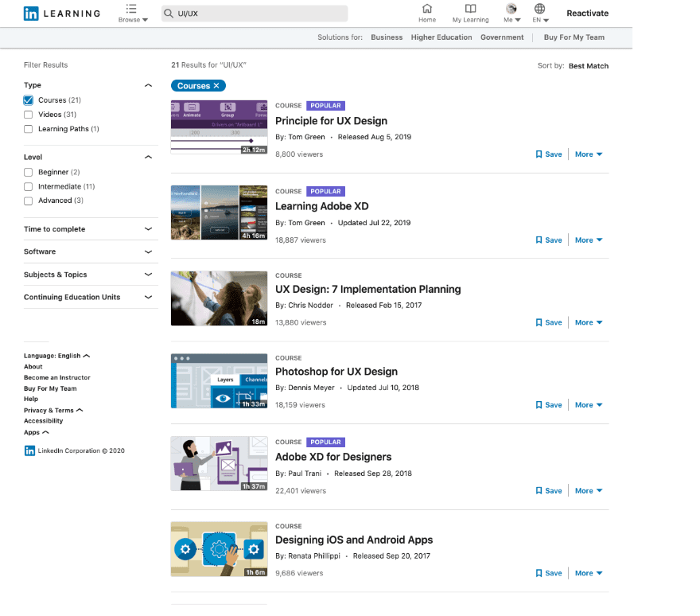Click the Reactivate button

(589, 13)
